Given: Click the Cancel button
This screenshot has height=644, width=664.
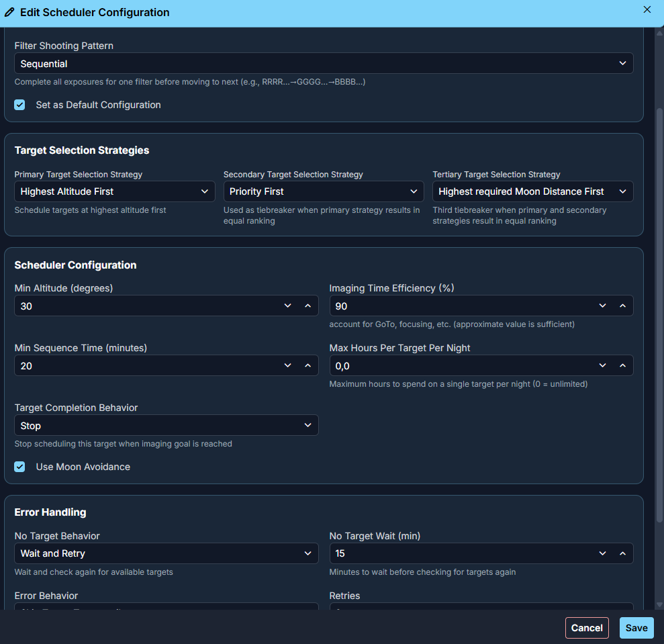Looking at the screenshot, I should click(x=587, y=627).
